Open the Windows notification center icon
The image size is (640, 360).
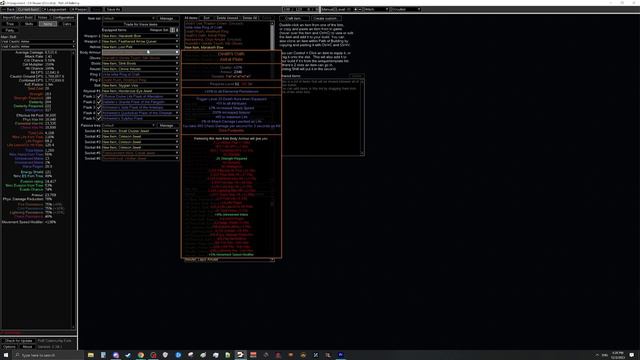632,355
